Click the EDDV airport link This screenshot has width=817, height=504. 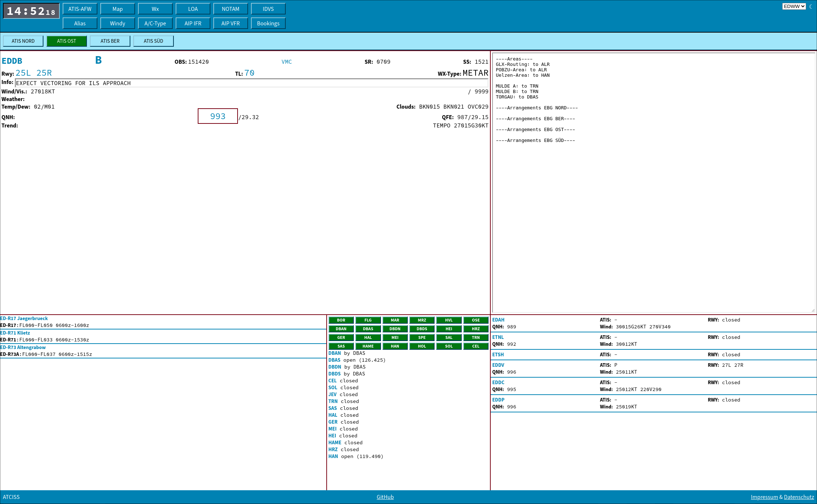pyautogui.click(x=498, y=365)
